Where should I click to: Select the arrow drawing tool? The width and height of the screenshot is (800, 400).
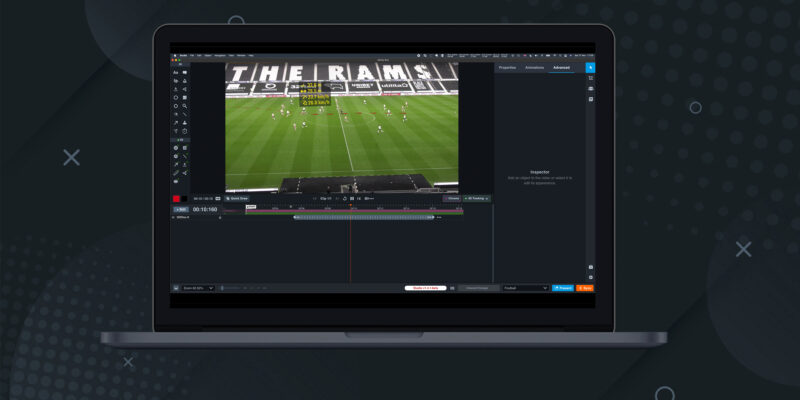176,123
